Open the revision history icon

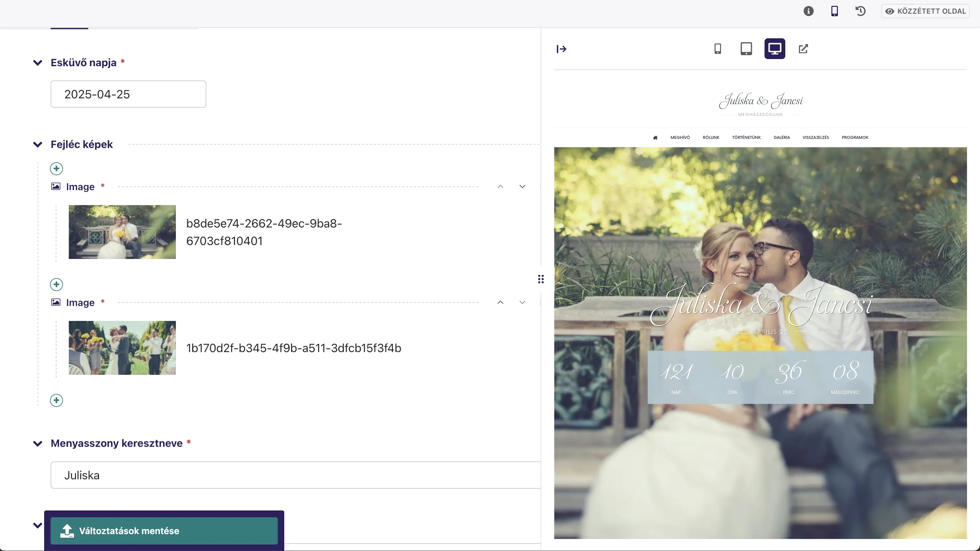(x=860, y=11)
